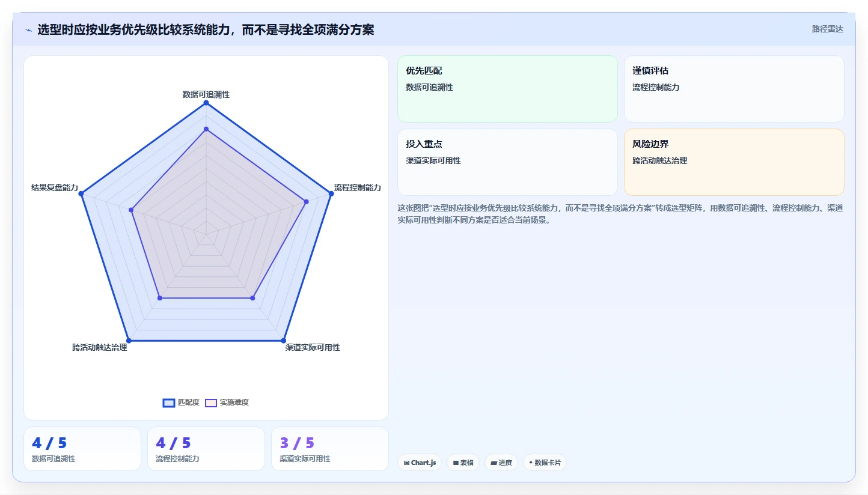Click the 路径雷达 label in header

point(828,29)
